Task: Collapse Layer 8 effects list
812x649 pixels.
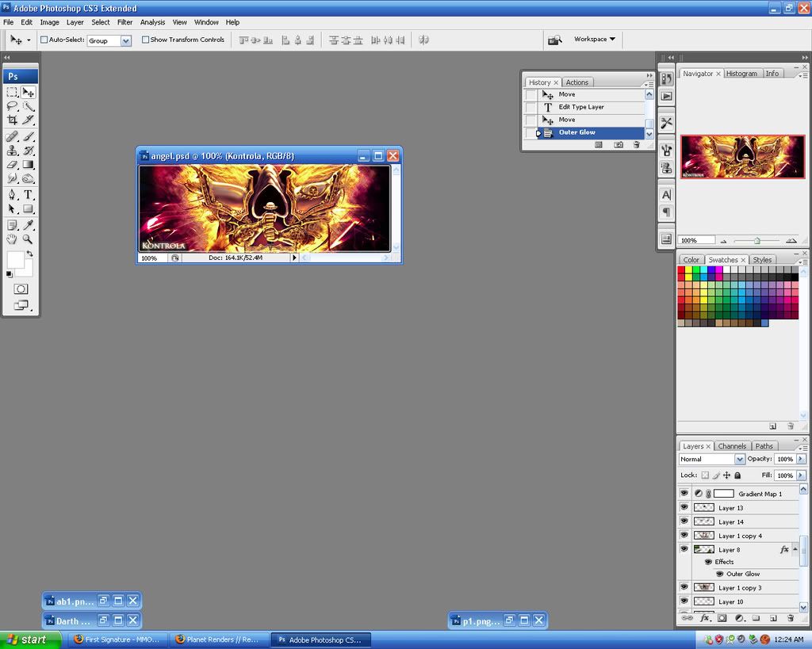Action: [x=795, y=549]
